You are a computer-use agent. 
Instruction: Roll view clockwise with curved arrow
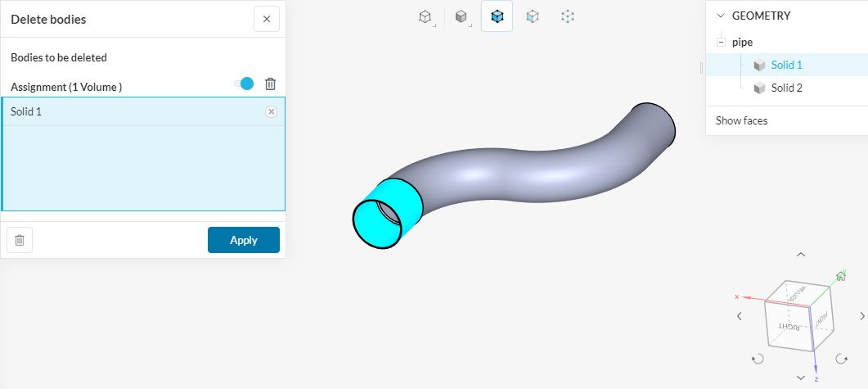842,359
